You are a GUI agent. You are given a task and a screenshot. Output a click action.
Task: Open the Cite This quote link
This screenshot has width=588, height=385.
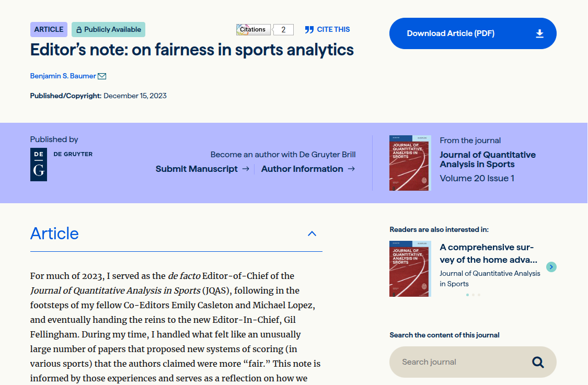coord(327,30)
